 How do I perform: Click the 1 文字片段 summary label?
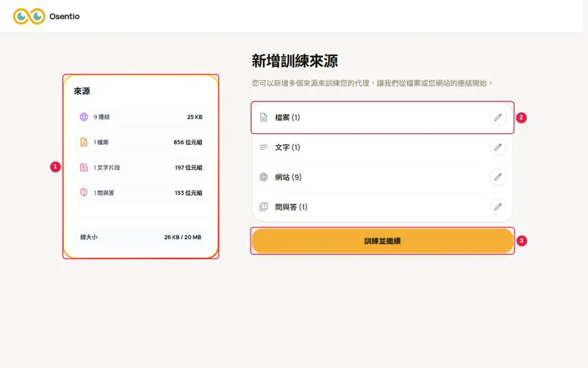[107, 168]
